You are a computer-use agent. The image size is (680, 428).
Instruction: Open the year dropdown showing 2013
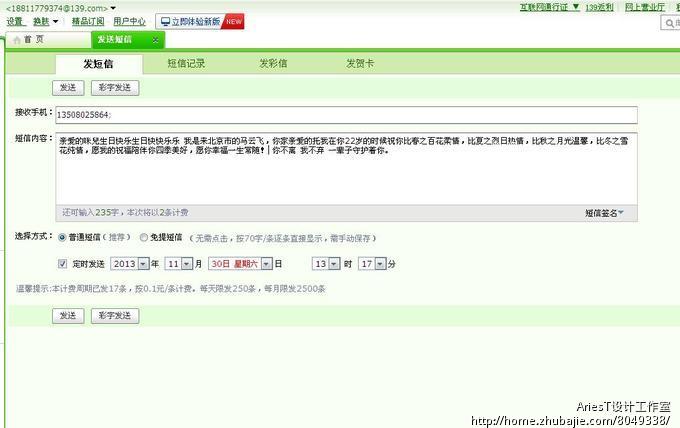click(144, 264)
